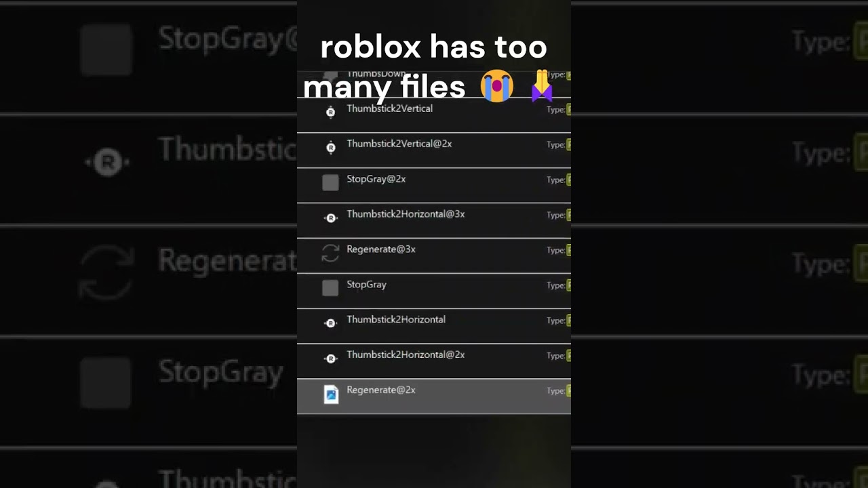Click the Type label in Regenerate@2x row
Viewport: 868px width, 488px height.
[555, 391]
